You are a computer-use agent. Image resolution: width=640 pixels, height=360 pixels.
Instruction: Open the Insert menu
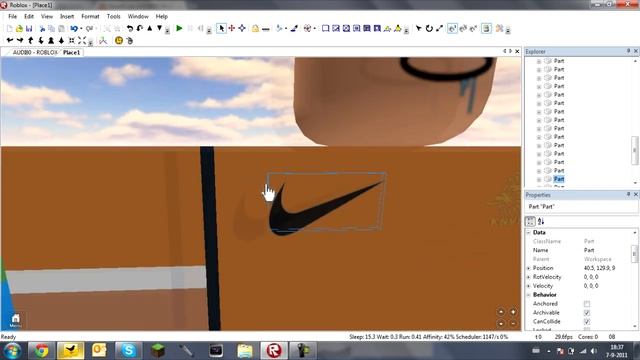(x=67, y=16)
